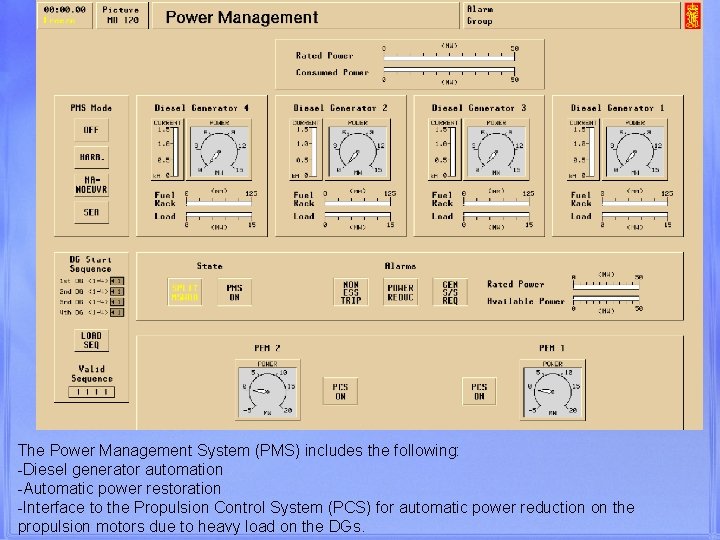720x540 pixels.
Task: Click Diesel Generator 2 fuel rack bar
Action: (358, 203)
